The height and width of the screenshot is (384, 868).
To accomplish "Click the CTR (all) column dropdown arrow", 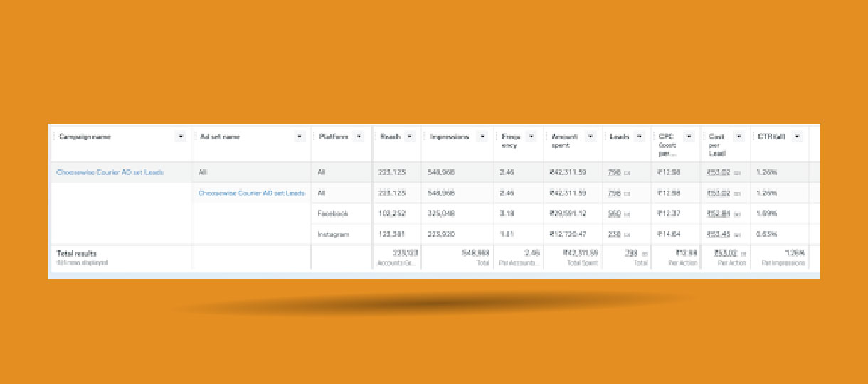I will tap(797, 137).
